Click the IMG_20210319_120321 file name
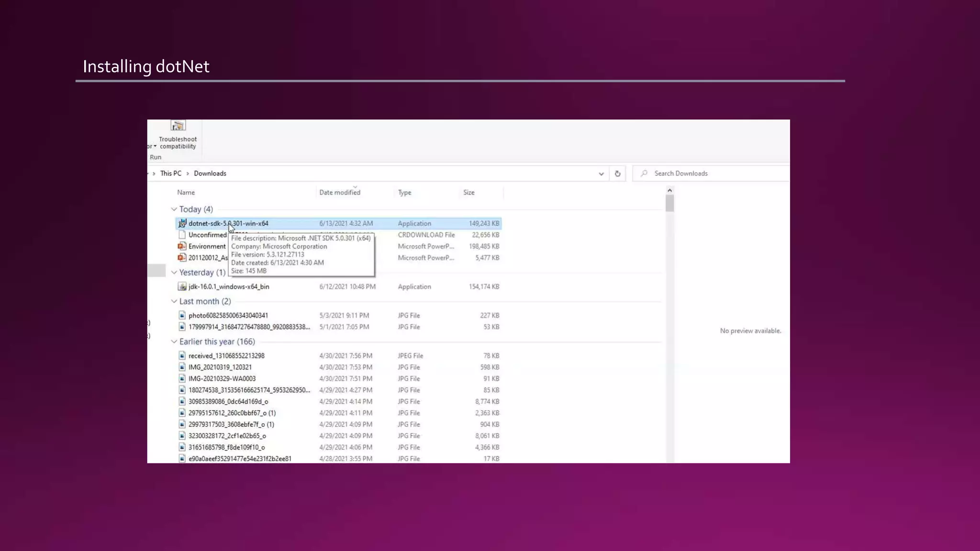980x551 pixels. (x=220, y=367)
